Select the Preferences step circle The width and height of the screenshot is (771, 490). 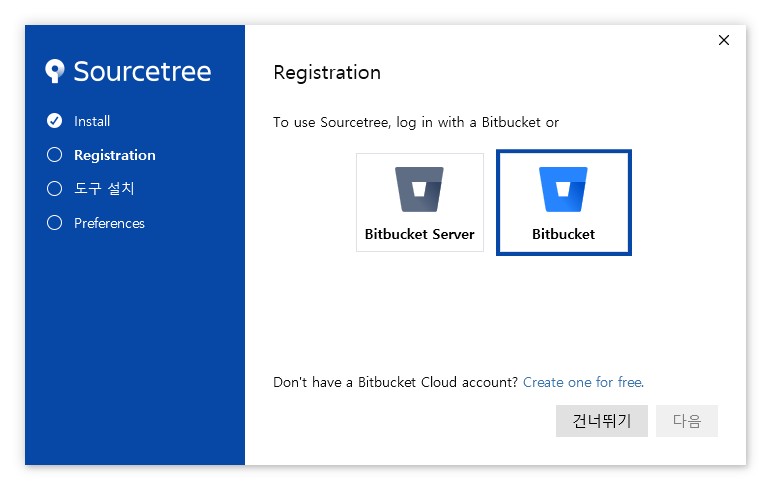[55, 223]
